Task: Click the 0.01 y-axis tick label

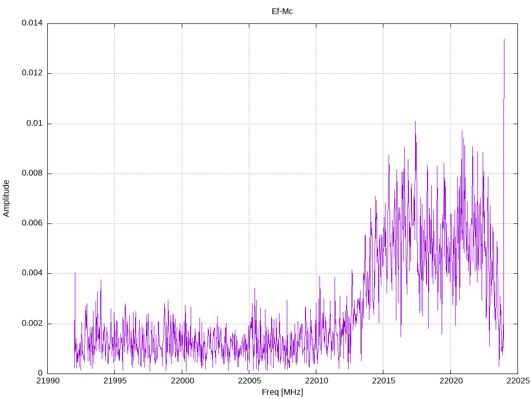Action: [x=35, y=124]
